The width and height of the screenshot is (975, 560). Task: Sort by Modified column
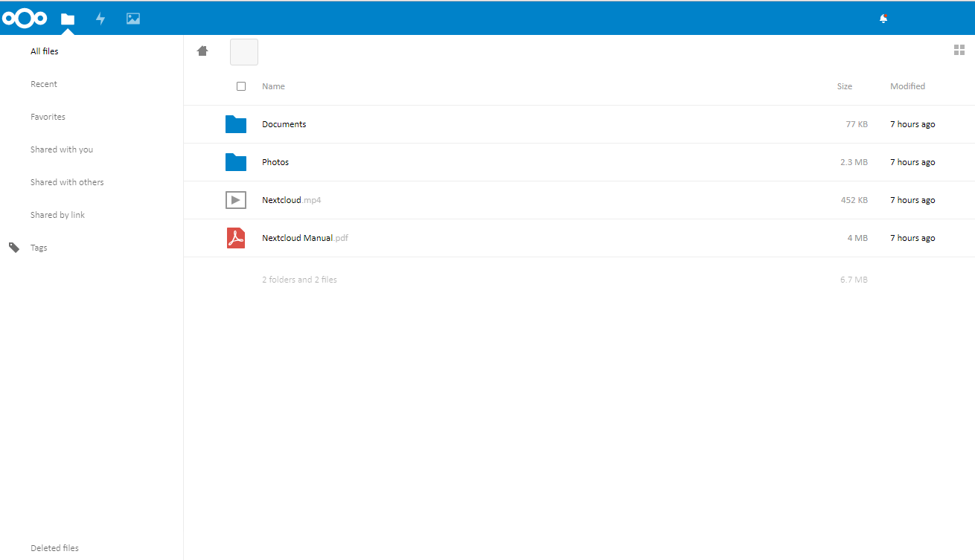pyautogui.click(x=908, y=86)
